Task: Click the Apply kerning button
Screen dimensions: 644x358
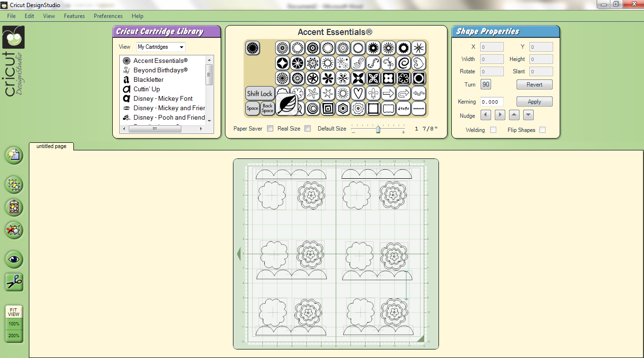Action: (x=534, y=102)
